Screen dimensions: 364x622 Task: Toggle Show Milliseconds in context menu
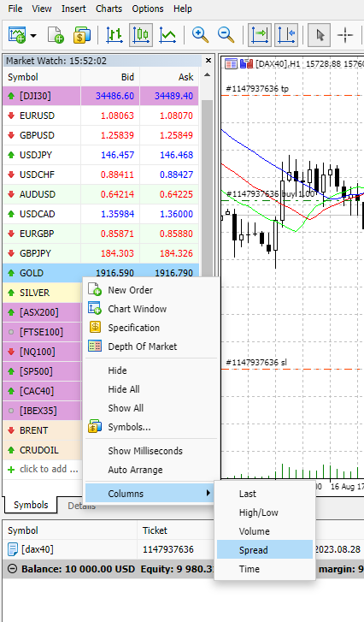tap(145, 451)
